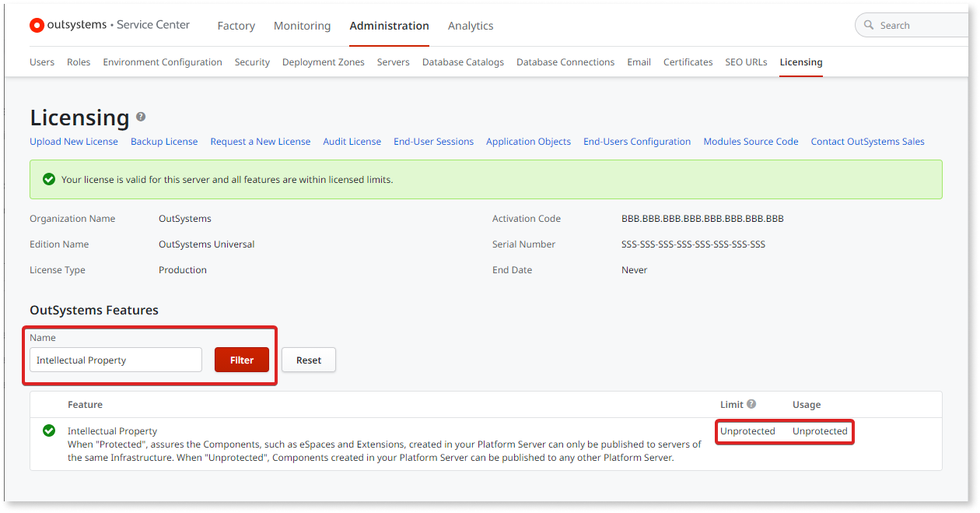
Task: Open the SEO URLs tab
Action: coord(746,62)
